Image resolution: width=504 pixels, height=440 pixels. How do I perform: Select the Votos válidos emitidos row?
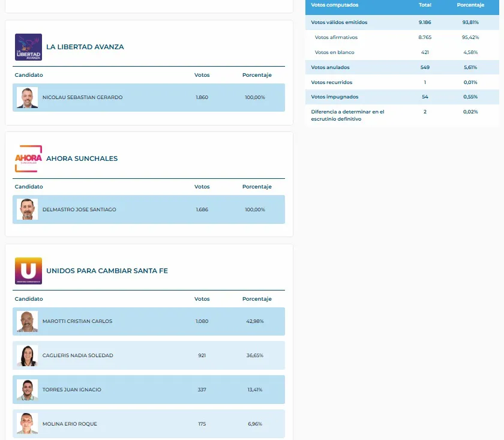[x=339, y=22]
